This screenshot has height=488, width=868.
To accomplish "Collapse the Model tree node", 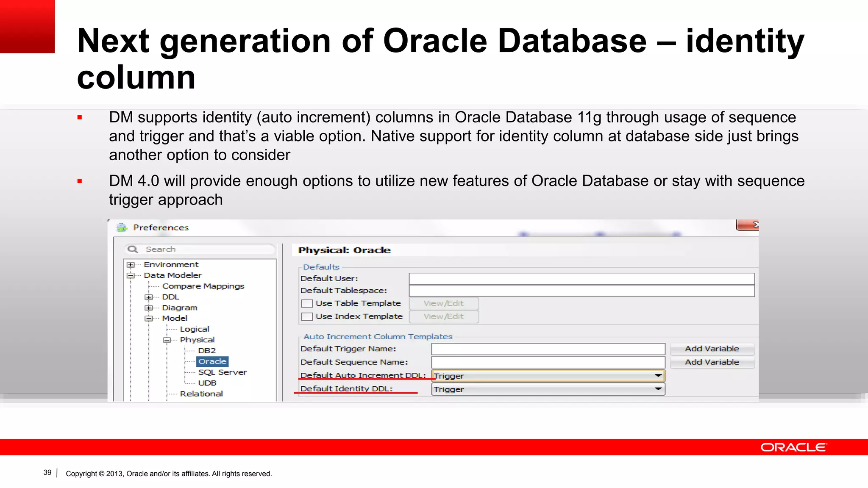I will (149, 319).
